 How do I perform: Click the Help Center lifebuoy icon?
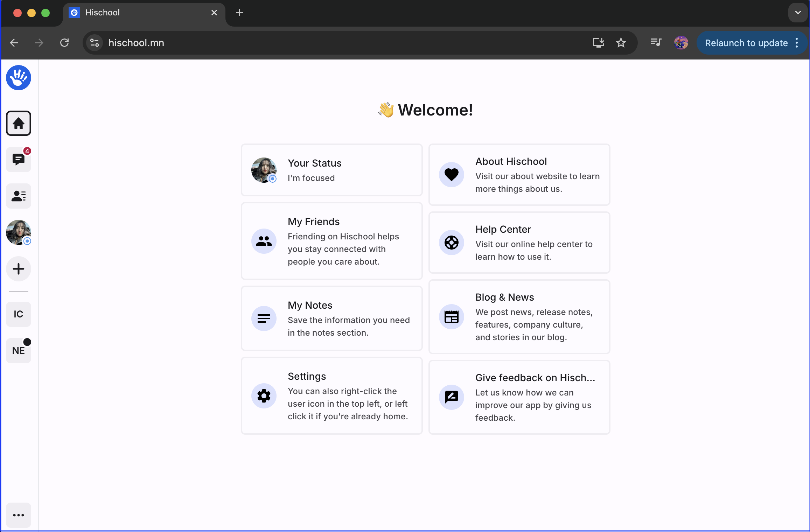452,243
